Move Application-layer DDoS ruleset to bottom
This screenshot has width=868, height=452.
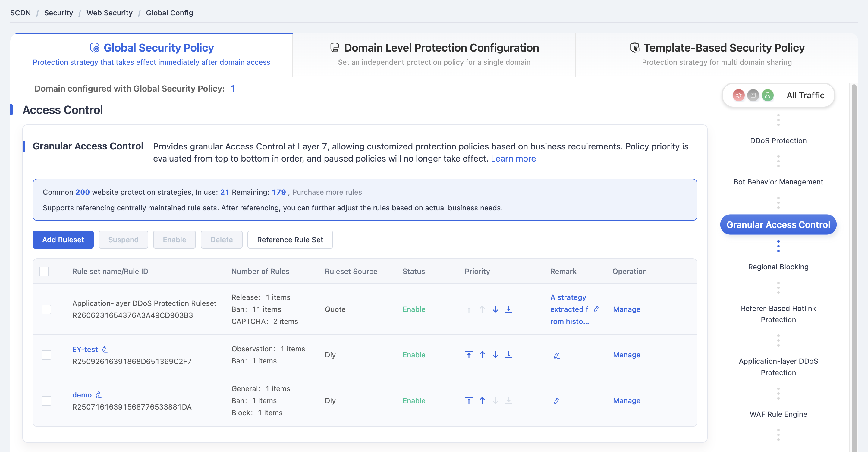(x=509, y=309)
